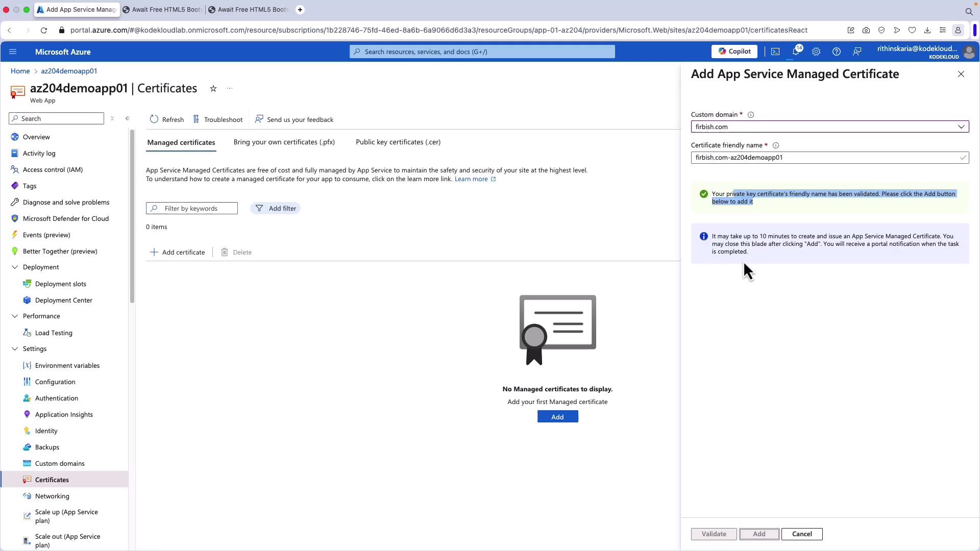980x551 pixels.
Task: Open Cloud Shell from the top bar
Action: (x=775, y=52)
